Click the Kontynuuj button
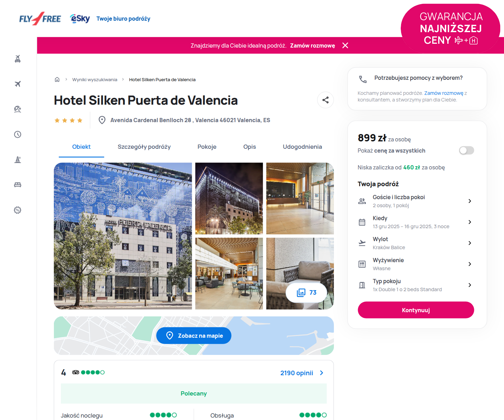Screen dimensions: 504x420 (x=416, y=310)
